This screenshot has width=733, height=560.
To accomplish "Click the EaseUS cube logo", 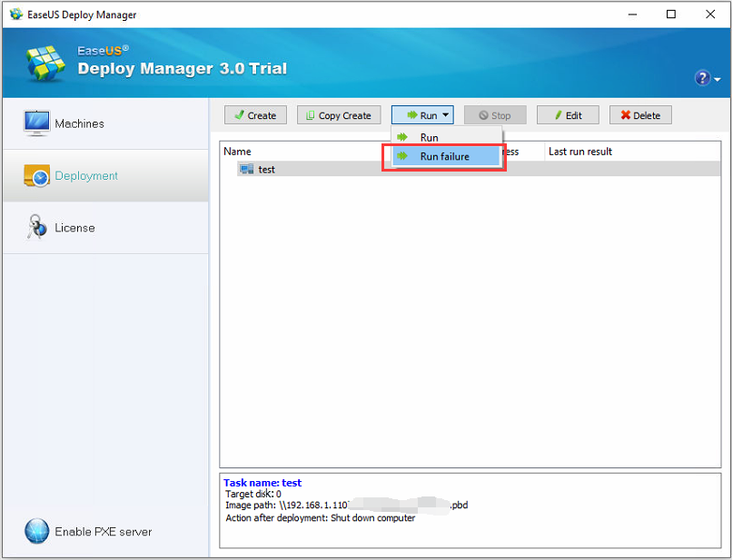I will (45, 64).
